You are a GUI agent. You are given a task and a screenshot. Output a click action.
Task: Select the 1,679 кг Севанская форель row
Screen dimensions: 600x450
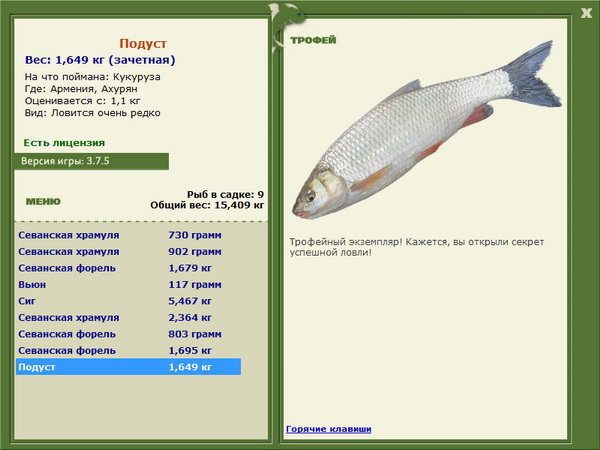tap(129, 268)
